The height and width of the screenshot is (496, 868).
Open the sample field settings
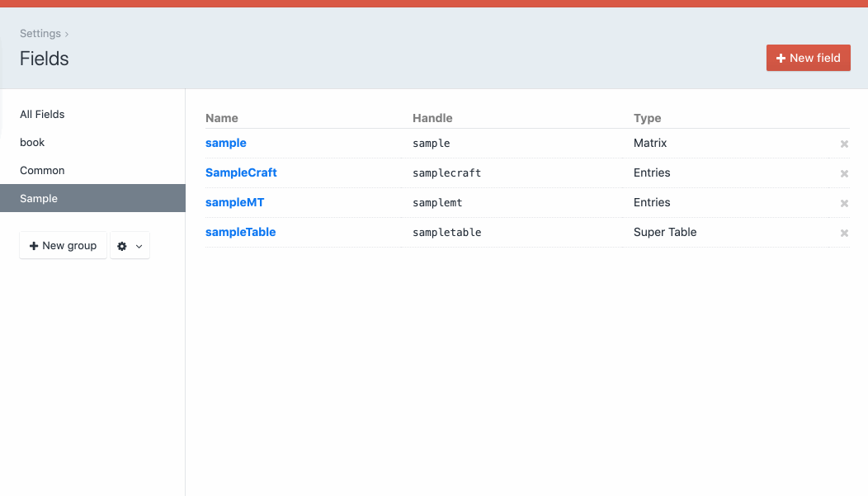pos(225,143)
